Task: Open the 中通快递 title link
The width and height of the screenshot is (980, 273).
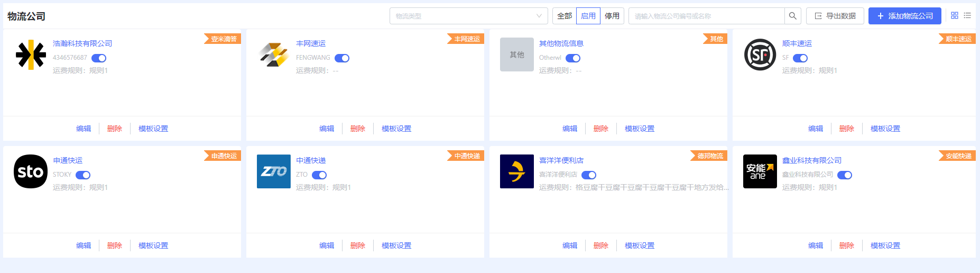Action: coord(311,160)
